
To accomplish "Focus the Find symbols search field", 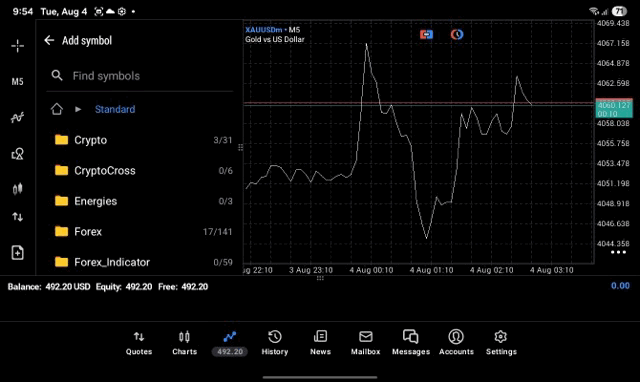I will point(140,76).
